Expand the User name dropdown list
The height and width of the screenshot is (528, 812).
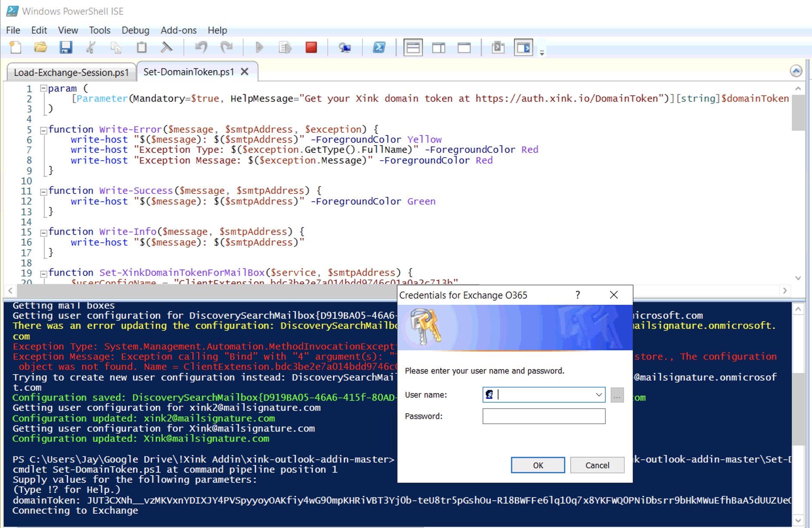tap(598, 394)
